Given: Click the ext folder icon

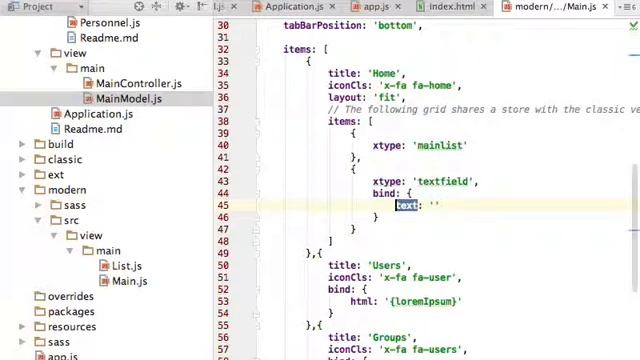Looking at the screenshot, I should coord(40,174).
